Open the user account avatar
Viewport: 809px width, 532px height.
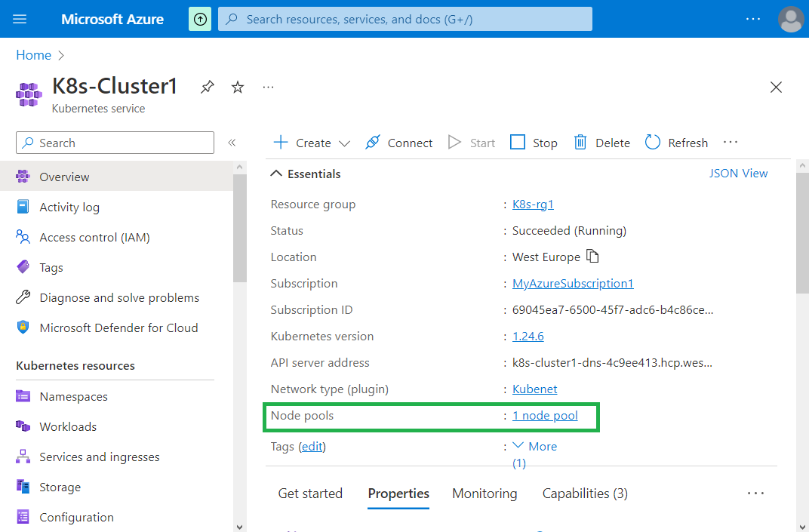click(x=790, y=19)
